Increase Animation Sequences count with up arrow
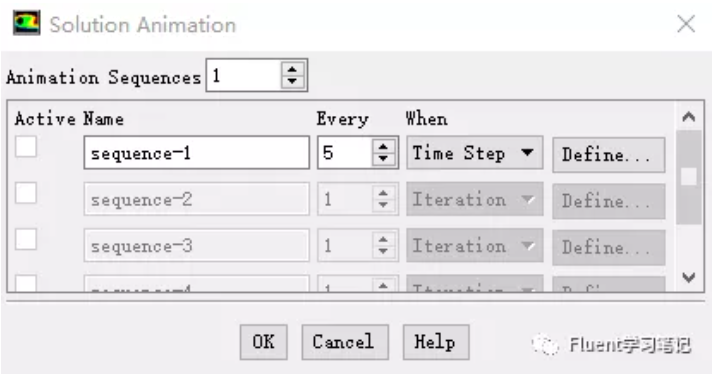The image size is (713, 378). point(292,69)
